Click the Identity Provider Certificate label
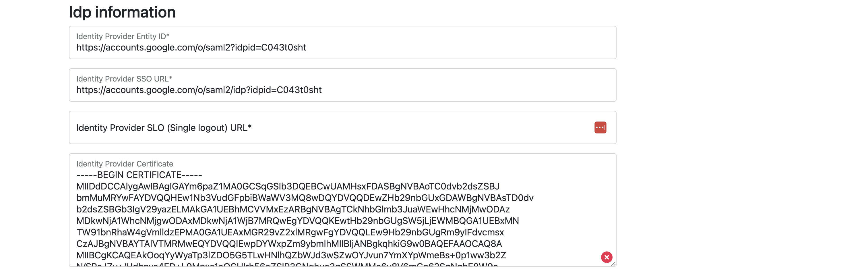Viewport: 868px width, 271px height. (x=125, y=164)
